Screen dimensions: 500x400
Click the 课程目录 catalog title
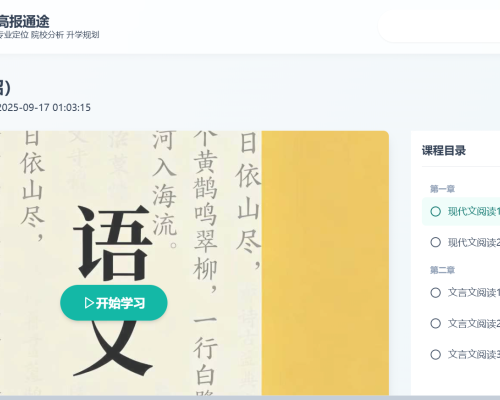(x=444, y=150)
